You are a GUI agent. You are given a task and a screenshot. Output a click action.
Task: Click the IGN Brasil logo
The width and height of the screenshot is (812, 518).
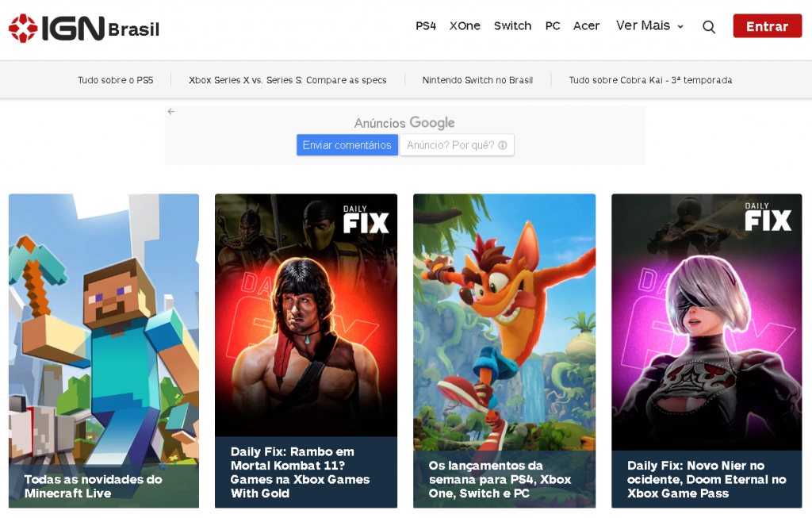(84, 29)
